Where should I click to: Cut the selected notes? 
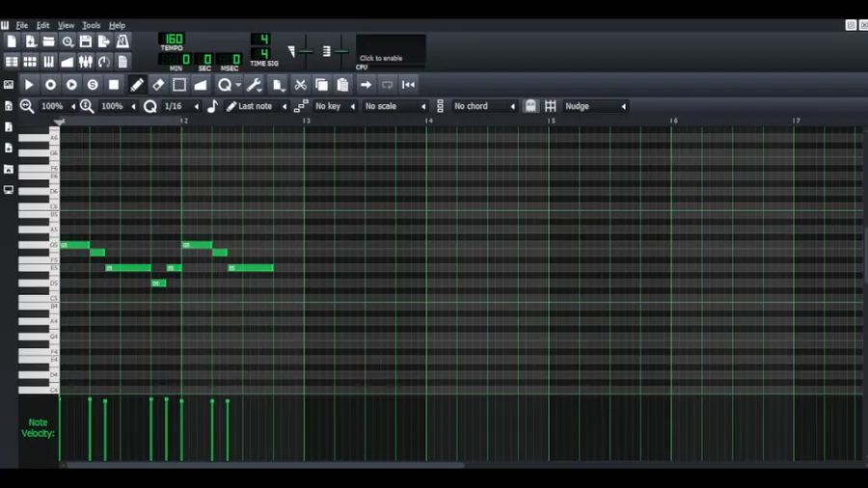pyautogui.click(x=300, y=85)
